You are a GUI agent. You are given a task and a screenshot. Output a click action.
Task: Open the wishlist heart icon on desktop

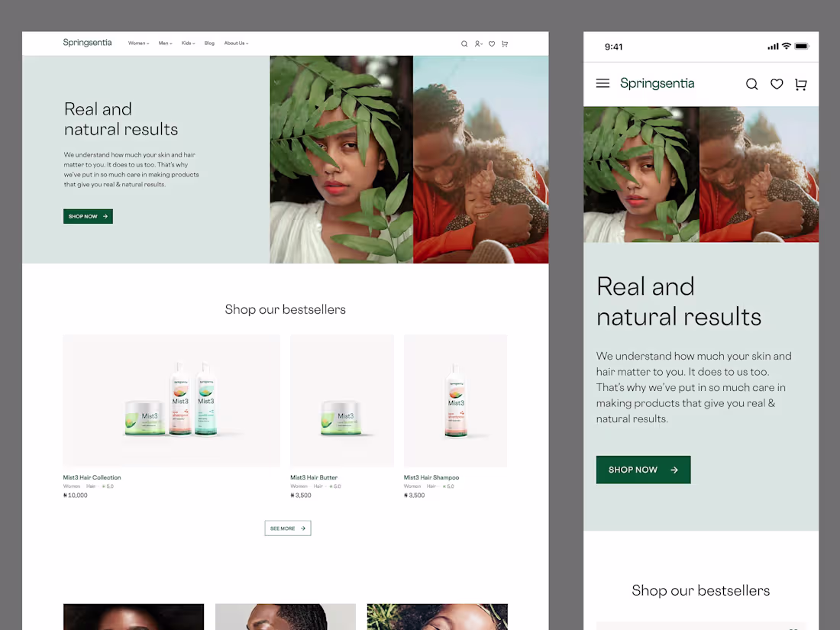[492, 44]
